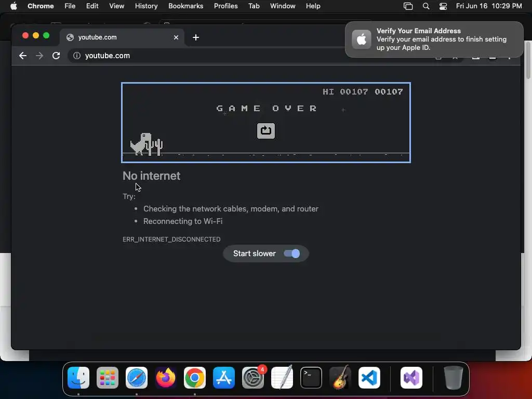Open System Settings from the Dock
The image size is (532, 399).
click(x=253, y=378)
